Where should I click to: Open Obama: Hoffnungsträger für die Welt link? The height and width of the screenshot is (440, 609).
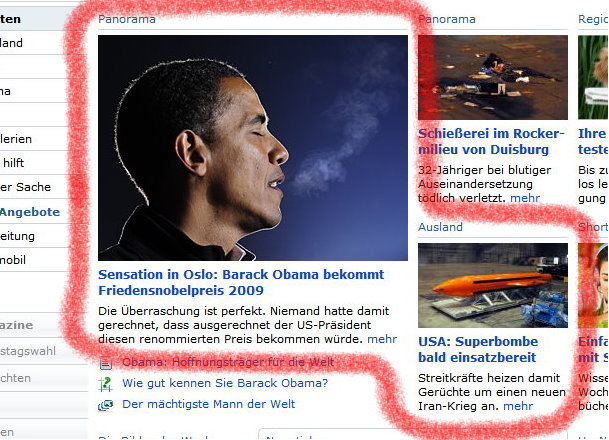point(228,362)
